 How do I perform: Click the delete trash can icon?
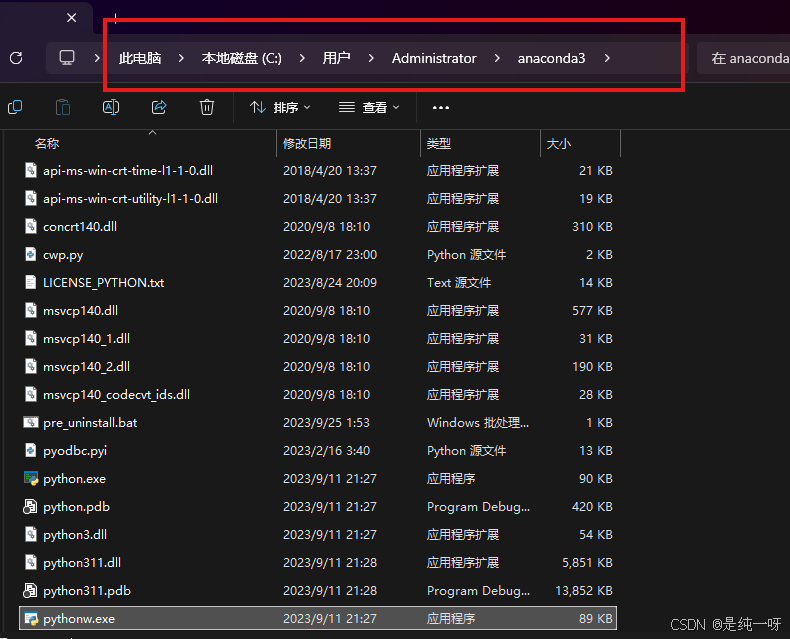click(207, 107)
